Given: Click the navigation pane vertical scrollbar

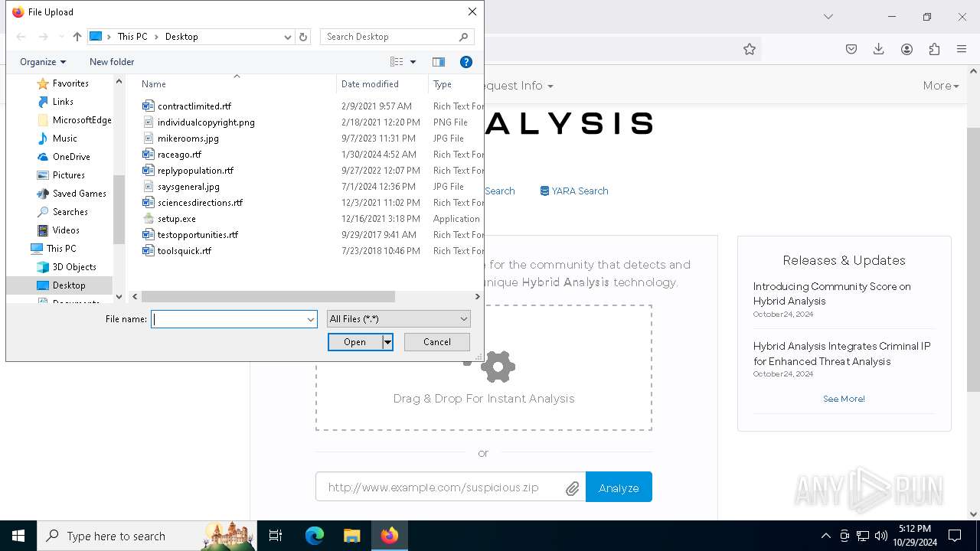Looking at the screenshot, I should click(119, 209).
